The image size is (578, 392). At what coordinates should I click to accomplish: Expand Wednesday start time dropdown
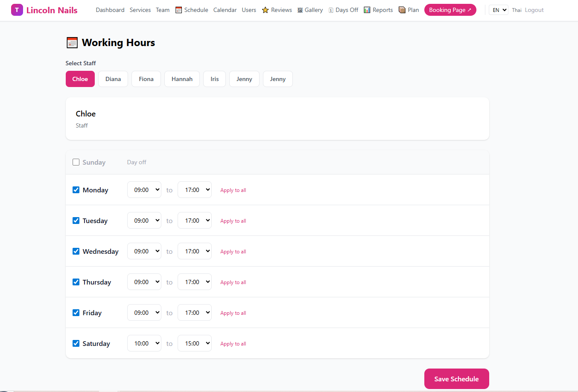pos(144,251)
